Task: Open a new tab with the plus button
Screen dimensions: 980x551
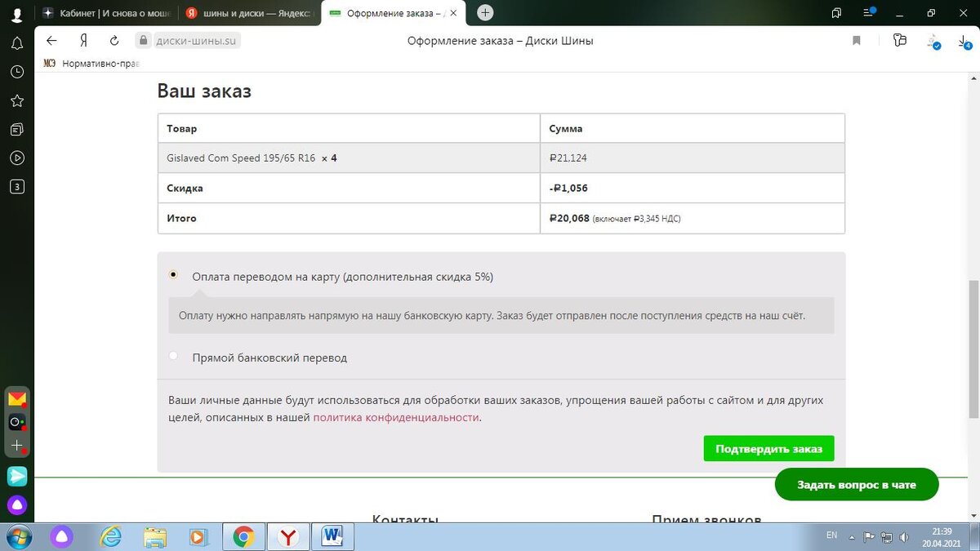Action: [485, 13]
